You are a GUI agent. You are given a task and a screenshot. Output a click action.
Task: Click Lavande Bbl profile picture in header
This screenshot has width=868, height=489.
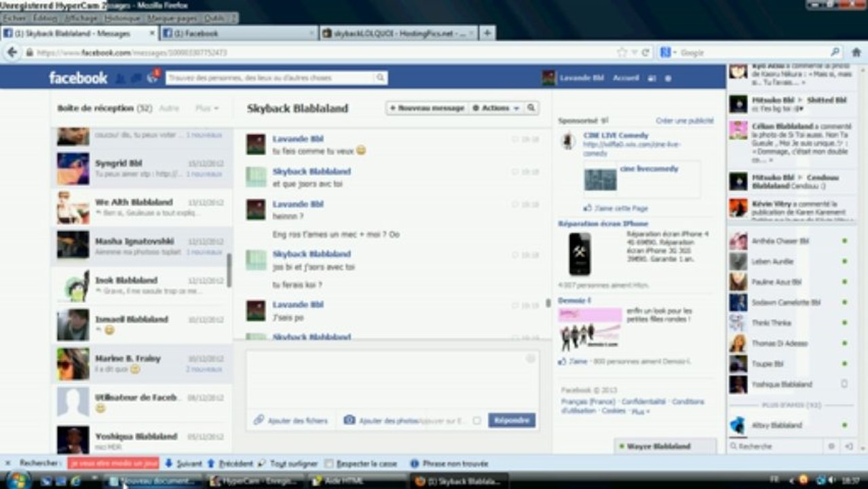point(548,78)
